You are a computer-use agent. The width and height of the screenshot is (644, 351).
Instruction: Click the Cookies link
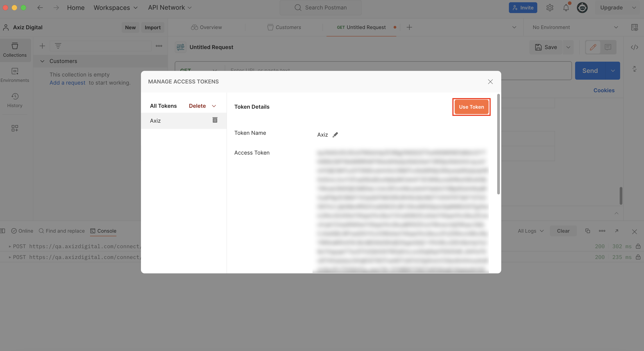coord(604,90)
